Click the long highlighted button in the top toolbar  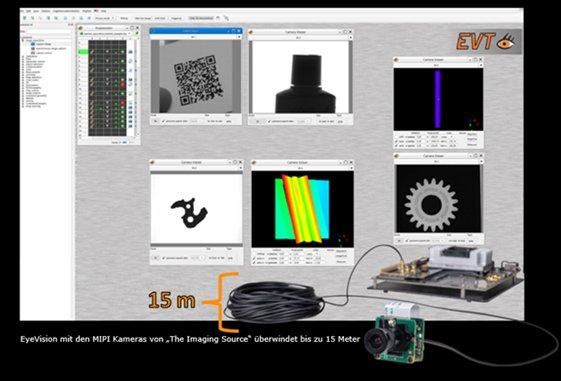[x=201, y=18]
